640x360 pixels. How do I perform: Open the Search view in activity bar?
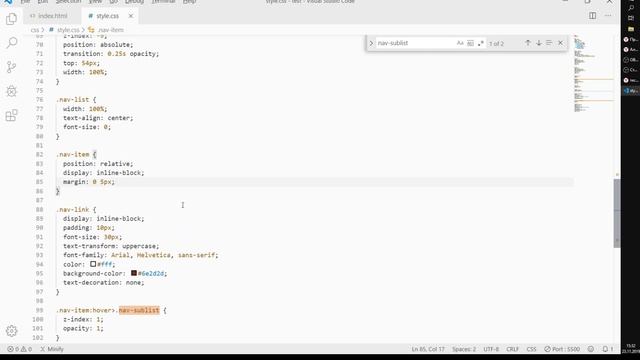pyautogui.click(x=11, y=42)
